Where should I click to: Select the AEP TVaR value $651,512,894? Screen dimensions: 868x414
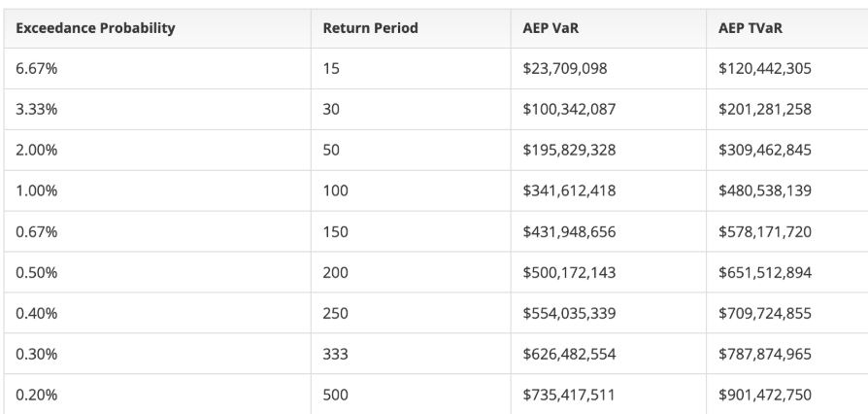[765, 273]
